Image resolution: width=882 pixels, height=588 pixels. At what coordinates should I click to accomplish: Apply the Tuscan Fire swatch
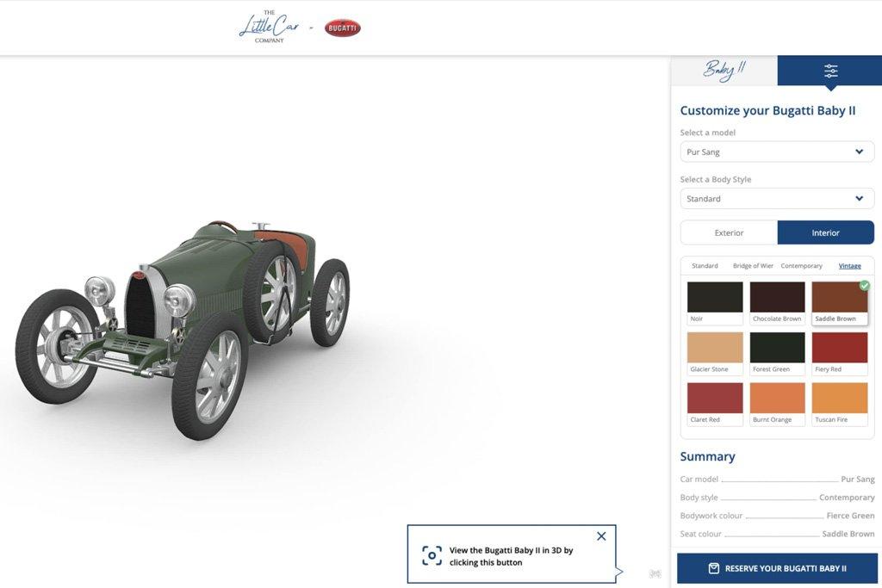pos(839,404)
